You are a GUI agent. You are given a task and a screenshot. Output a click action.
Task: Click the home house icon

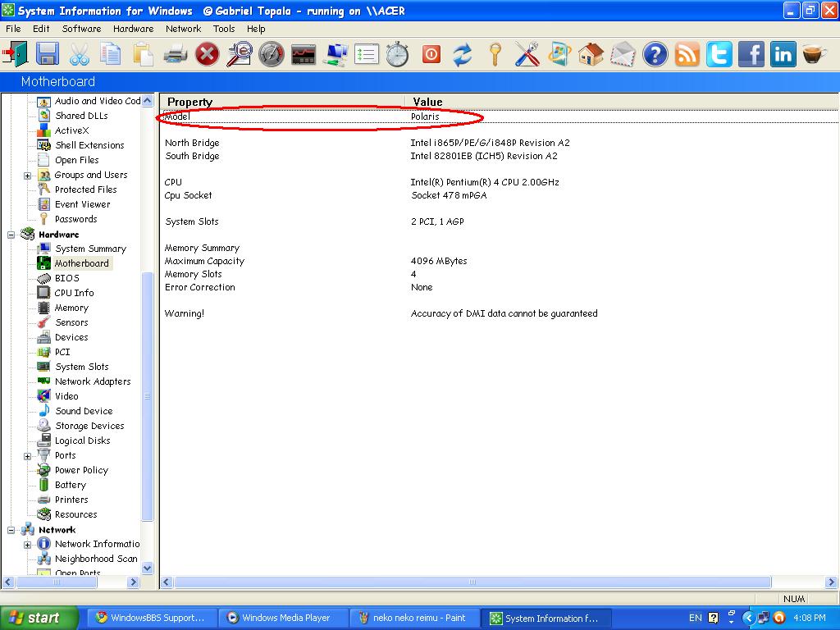(x=591, y=53)
